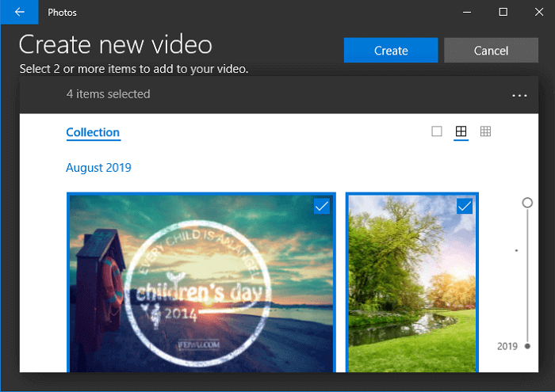This screenshot has width=555, height=392.
Task: Click the '4 items selected' label
Action: click(x=108, y=94)
